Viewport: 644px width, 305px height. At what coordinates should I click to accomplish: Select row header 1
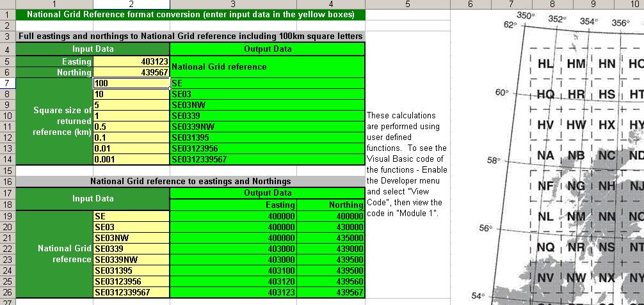(8, 14)
